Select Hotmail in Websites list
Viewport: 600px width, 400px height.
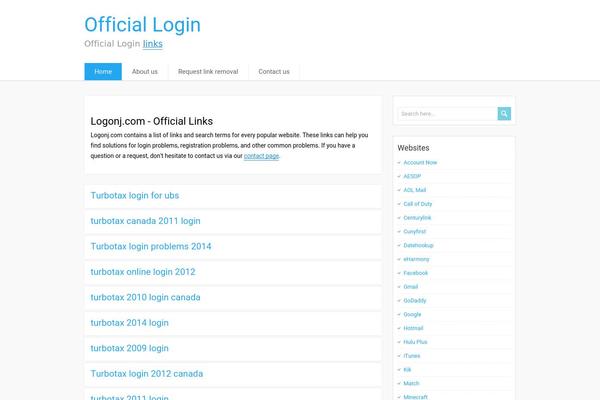point(413,328)
